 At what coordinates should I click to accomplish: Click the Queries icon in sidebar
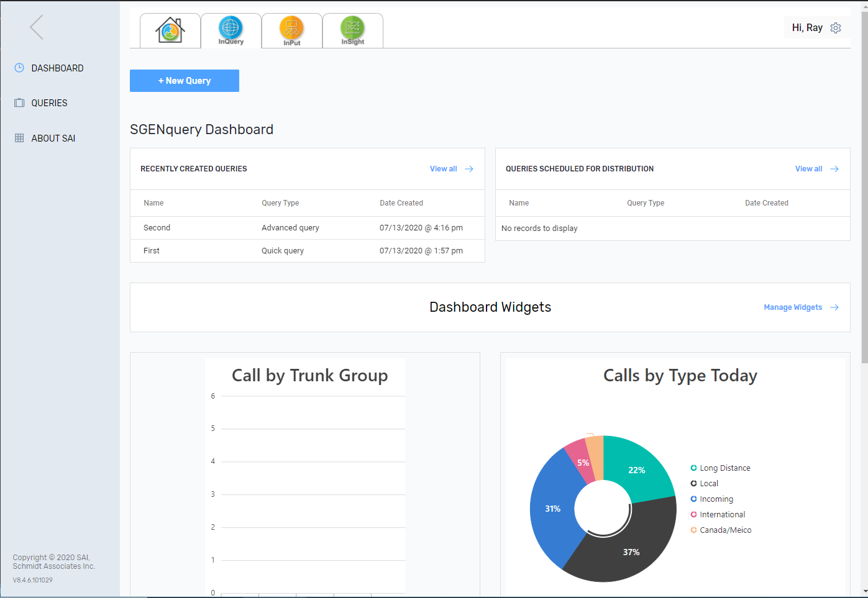click(x=19, y=103)
